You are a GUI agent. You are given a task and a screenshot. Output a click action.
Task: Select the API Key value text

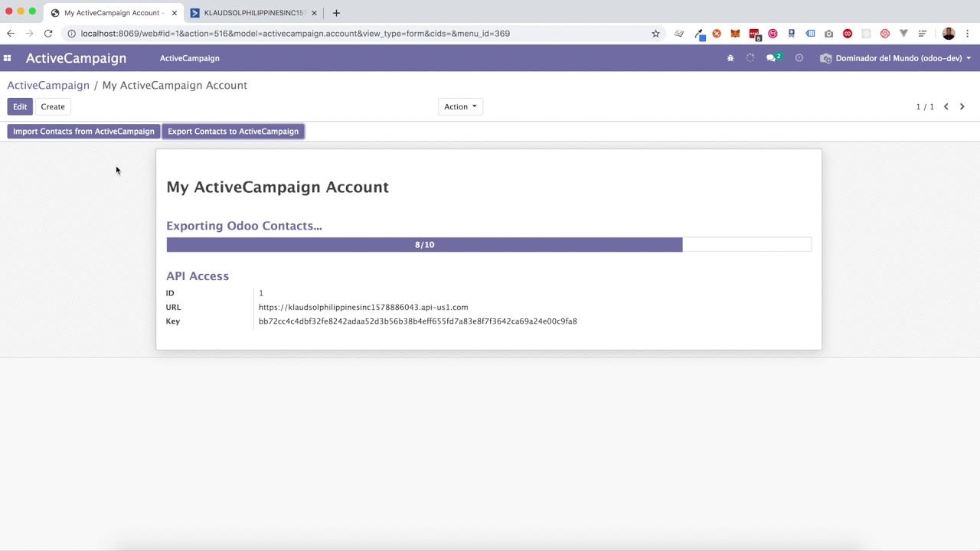417,321
